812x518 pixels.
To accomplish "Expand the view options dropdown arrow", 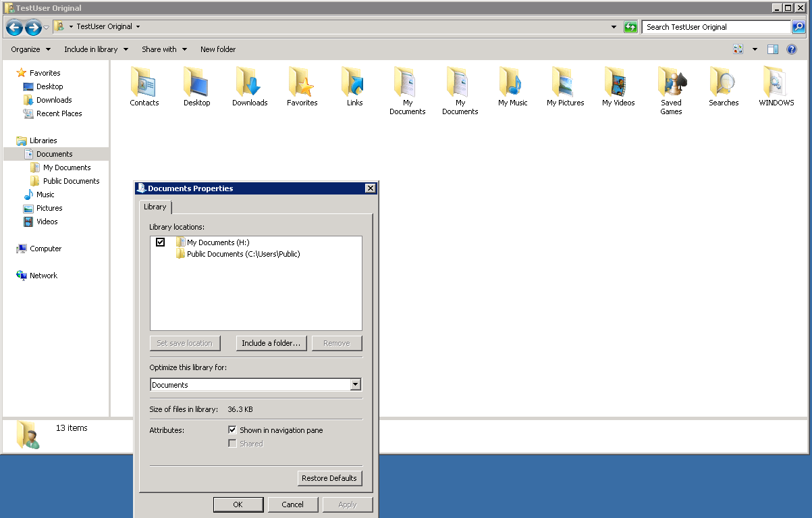I will click(x=755, y=49).
